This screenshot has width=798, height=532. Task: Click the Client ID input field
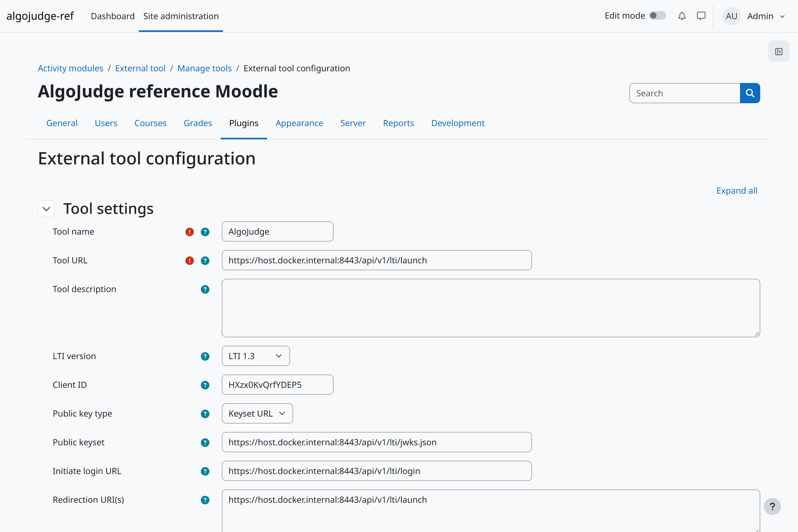pyautogui.click(x=277, y=384)
